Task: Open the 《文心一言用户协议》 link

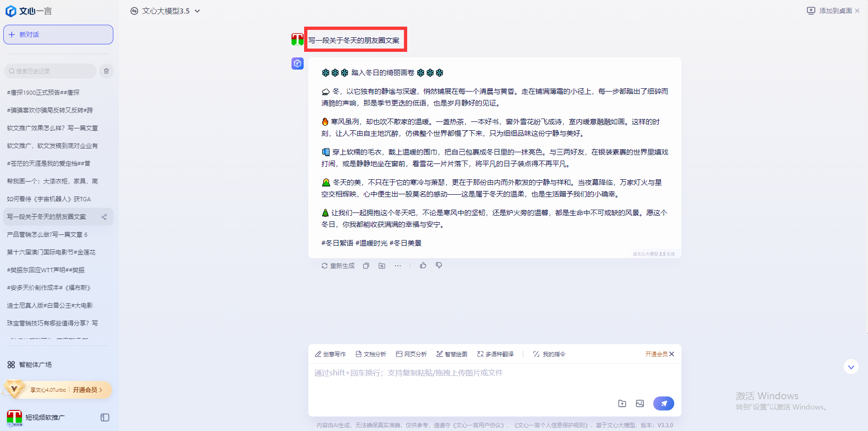Action: tap(479, 425)
